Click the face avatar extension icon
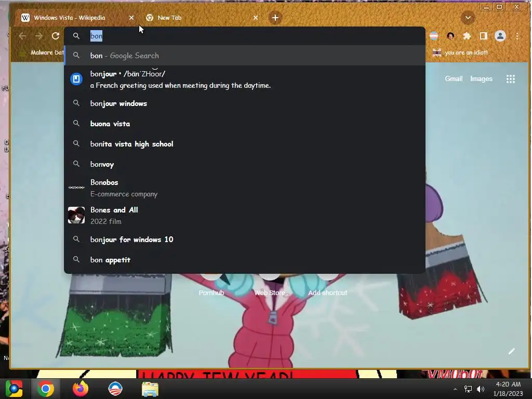The image size is (532, 399). pyautogui.click(x=450, y=36)
